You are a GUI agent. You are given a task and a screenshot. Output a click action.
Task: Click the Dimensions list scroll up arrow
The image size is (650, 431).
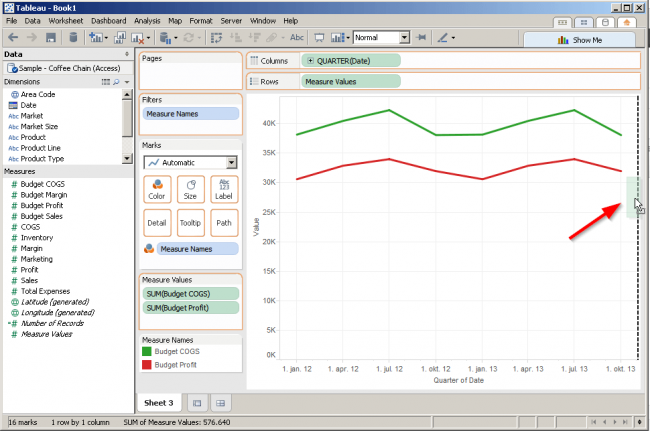127,94
